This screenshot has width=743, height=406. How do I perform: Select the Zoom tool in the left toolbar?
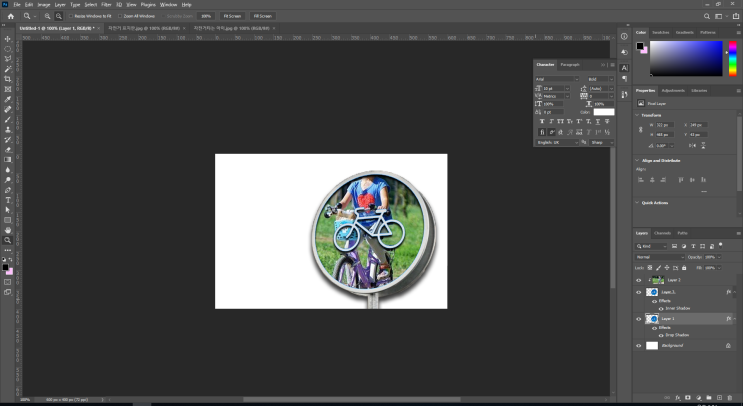click(x=8, y=240)
